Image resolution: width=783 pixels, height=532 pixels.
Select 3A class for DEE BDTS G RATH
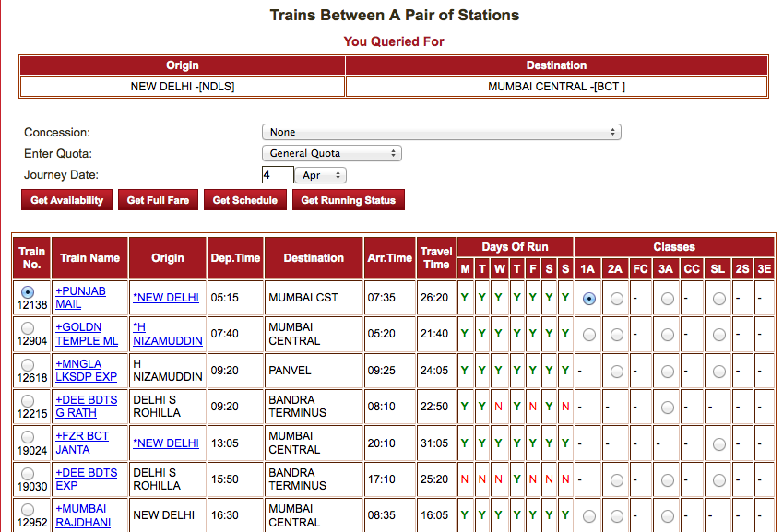(667, 407)
